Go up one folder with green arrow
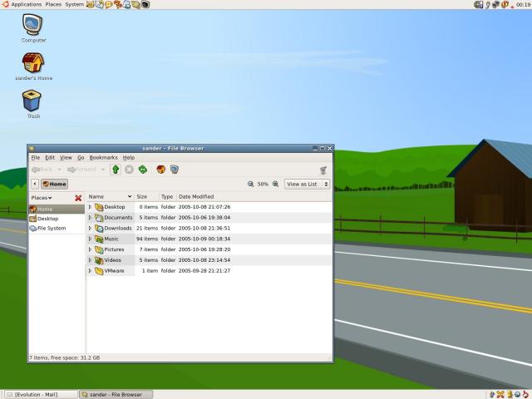The height and width of the screenshot is (399, 532). [116, 170]
